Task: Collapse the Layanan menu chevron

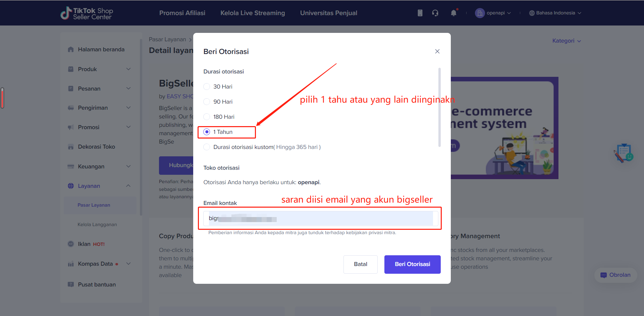Action: pyautogui.click(x=128, y=186)
